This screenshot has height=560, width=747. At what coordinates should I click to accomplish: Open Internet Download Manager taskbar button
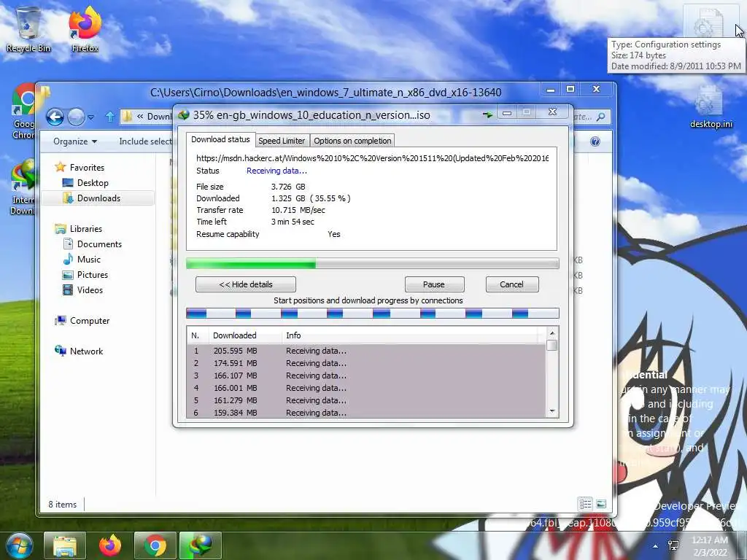[200, 545]
